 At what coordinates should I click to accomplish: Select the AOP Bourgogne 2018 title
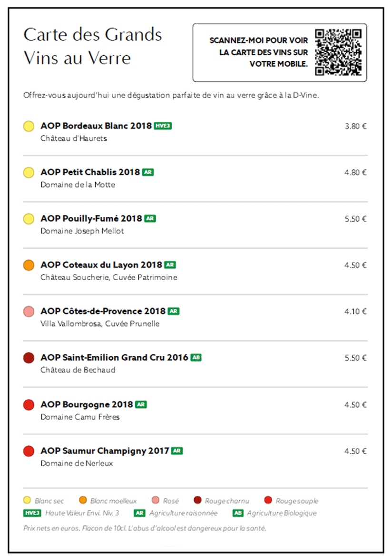(87, 404)
